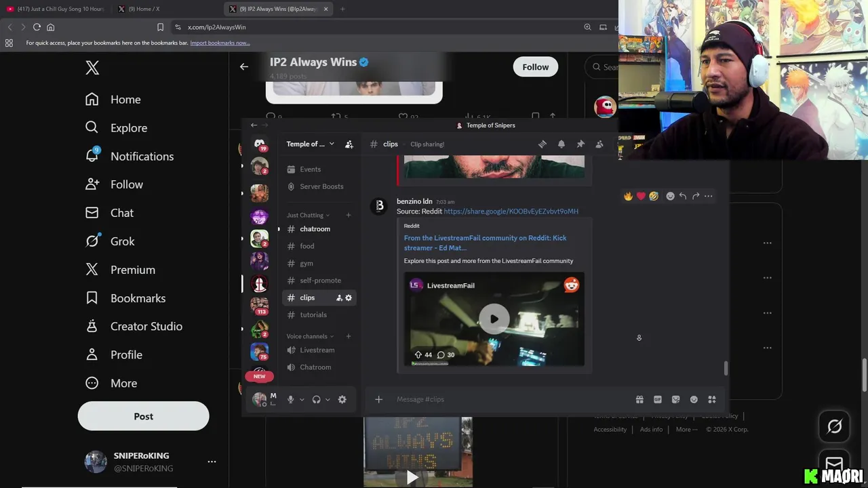Invite people icon beside Temple of server name

349,144
